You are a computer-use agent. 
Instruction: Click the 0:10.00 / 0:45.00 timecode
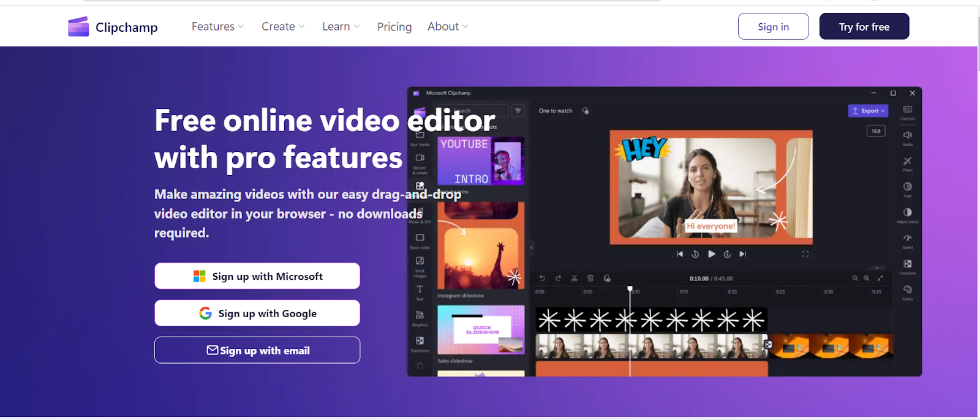[x=711, y=279]
